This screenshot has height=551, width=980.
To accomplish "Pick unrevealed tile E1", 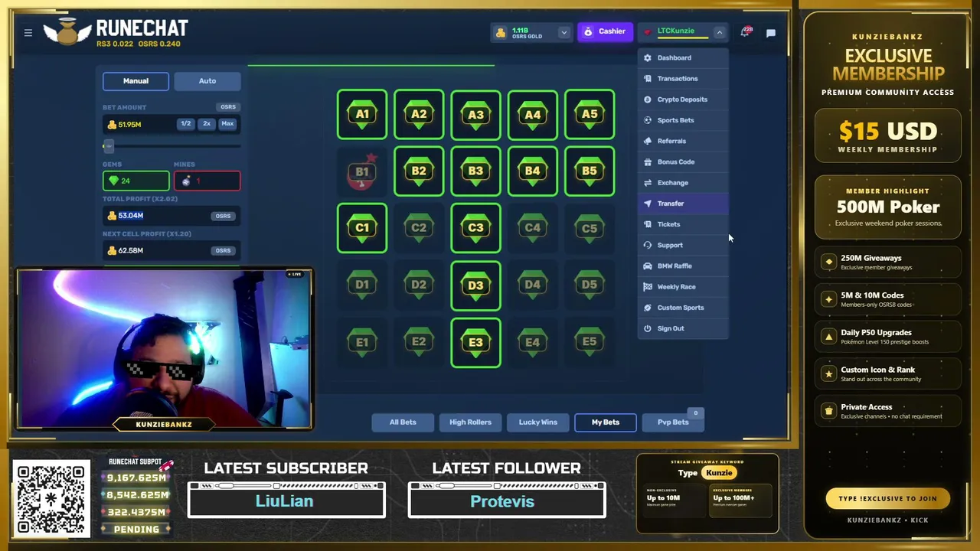I will tap(362, 342).
